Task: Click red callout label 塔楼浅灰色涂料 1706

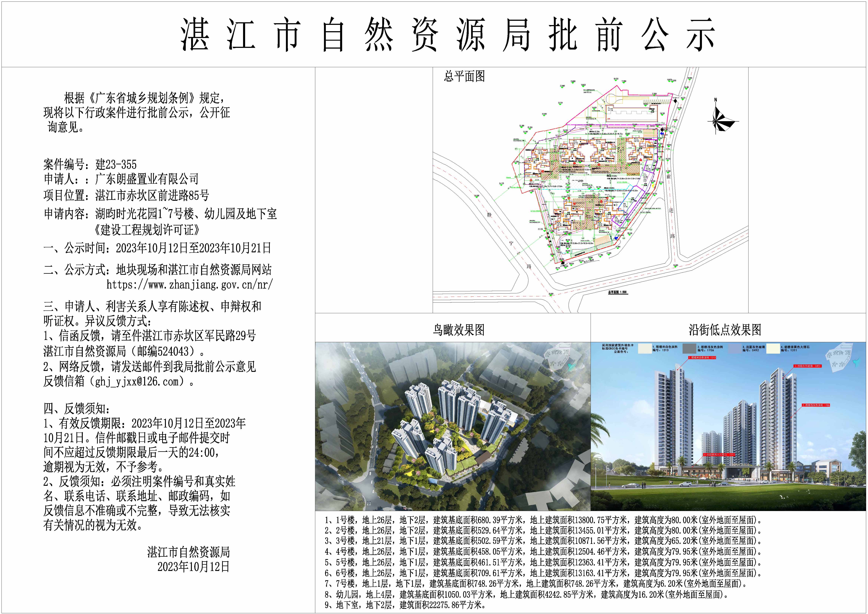Action: pyautogui.click(x=815, y=405)
